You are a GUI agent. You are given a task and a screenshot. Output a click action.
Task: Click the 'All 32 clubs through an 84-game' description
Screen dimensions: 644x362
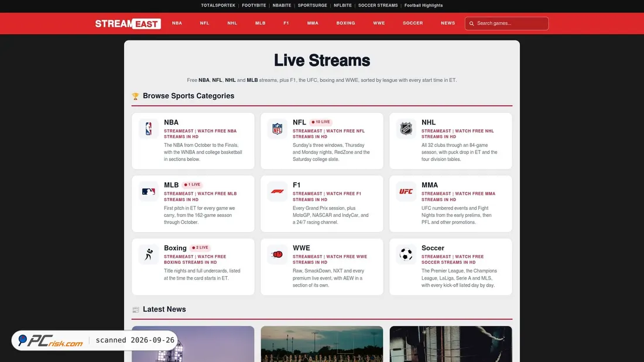point(459,152)
